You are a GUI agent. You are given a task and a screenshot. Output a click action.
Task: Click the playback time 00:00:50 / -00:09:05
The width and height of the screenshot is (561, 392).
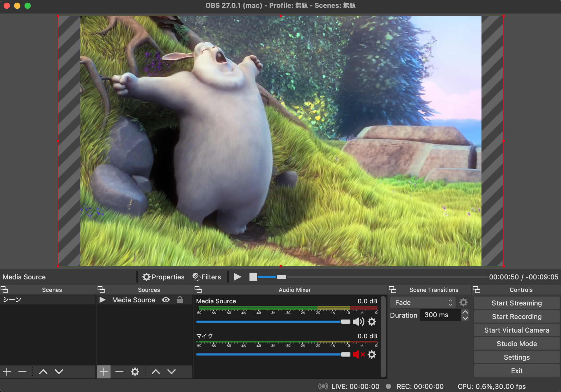[x=523, y=277]
